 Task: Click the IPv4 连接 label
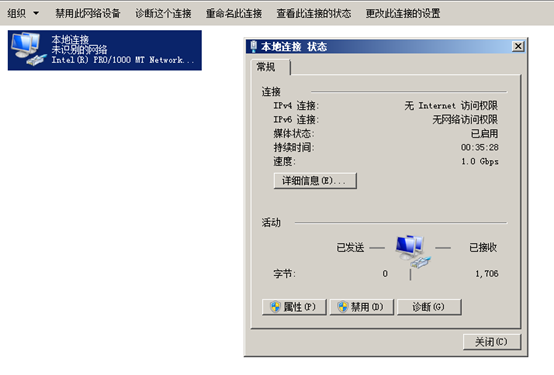(296, 106)
